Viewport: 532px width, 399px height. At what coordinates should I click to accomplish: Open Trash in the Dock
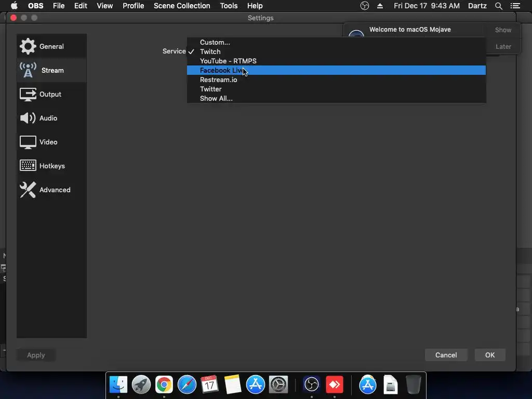click(413, 384)
